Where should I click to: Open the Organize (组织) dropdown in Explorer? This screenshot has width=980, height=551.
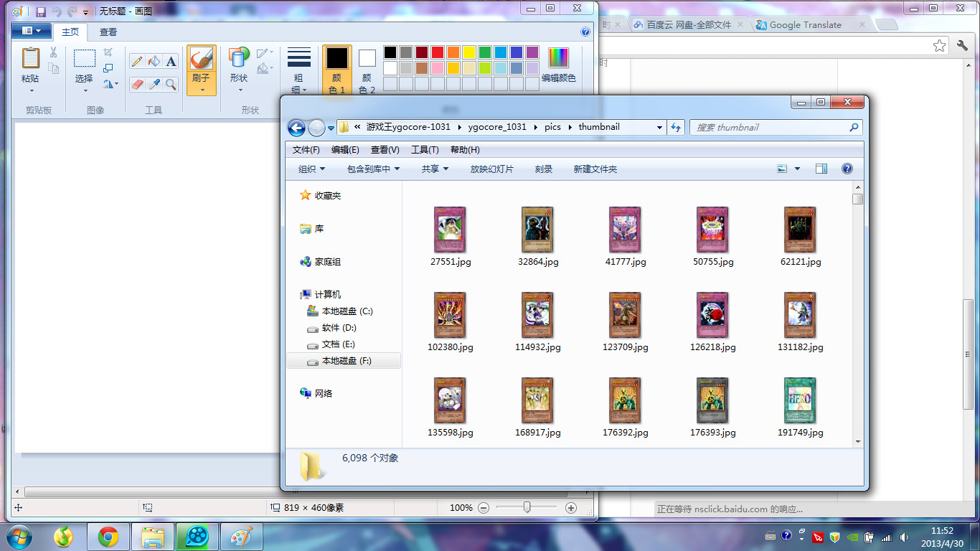(311, 169)
